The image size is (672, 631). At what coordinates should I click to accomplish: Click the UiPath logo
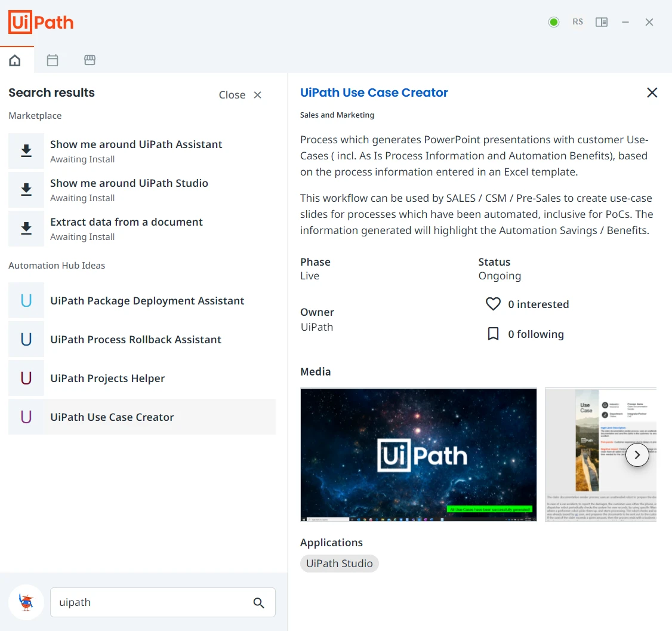click(x=41, y=22)
